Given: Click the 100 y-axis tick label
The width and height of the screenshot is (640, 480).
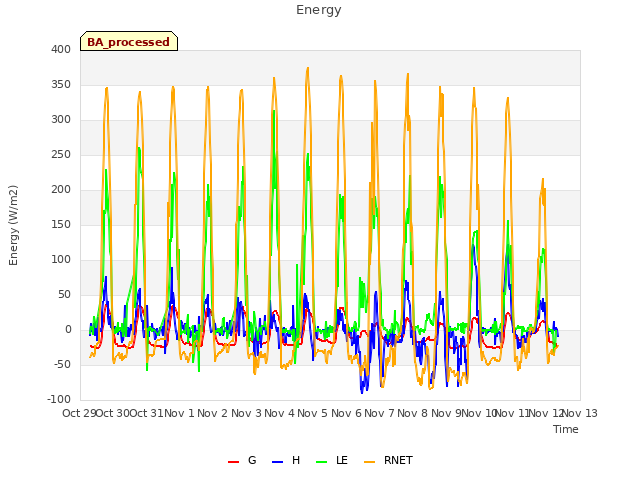Looking at the screenshot, I should click(61, 260).
